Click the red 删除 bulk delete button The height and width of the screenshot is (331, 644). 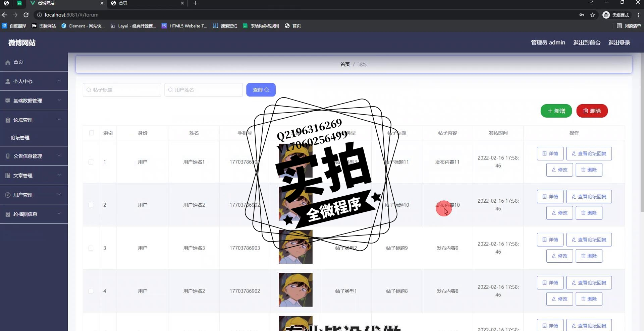pos(592,111)
